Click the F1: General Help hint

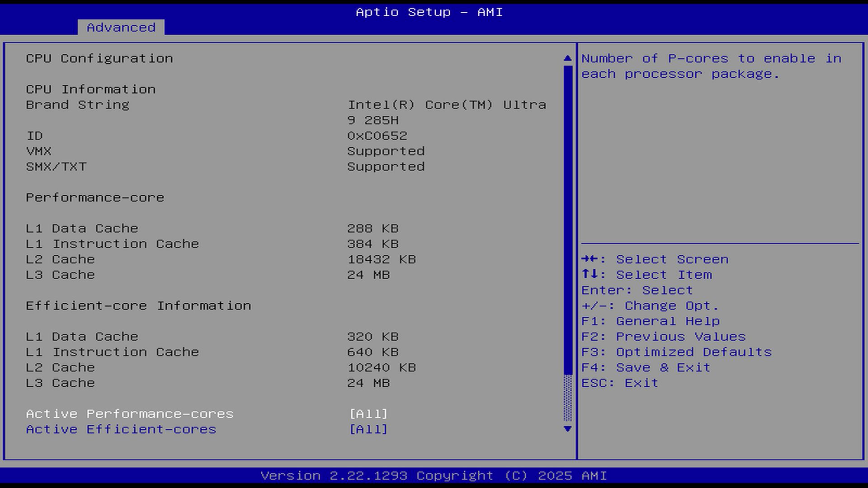coord(650,321)
